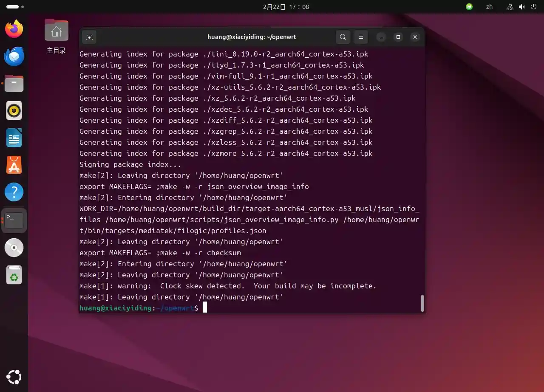Click the line mentioning ttyd_1.7.3-r1 package

point(222,65)
